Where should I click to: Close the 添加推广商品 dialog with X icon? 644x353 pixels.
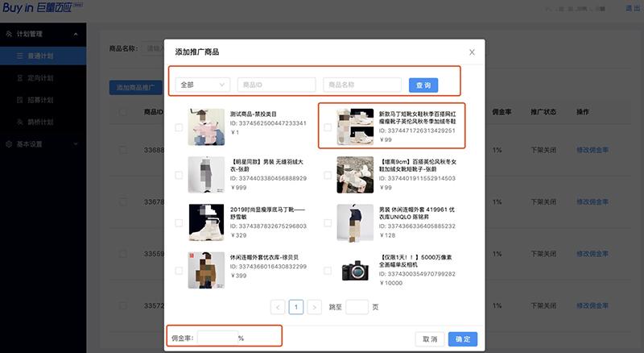tap(472, 52)
